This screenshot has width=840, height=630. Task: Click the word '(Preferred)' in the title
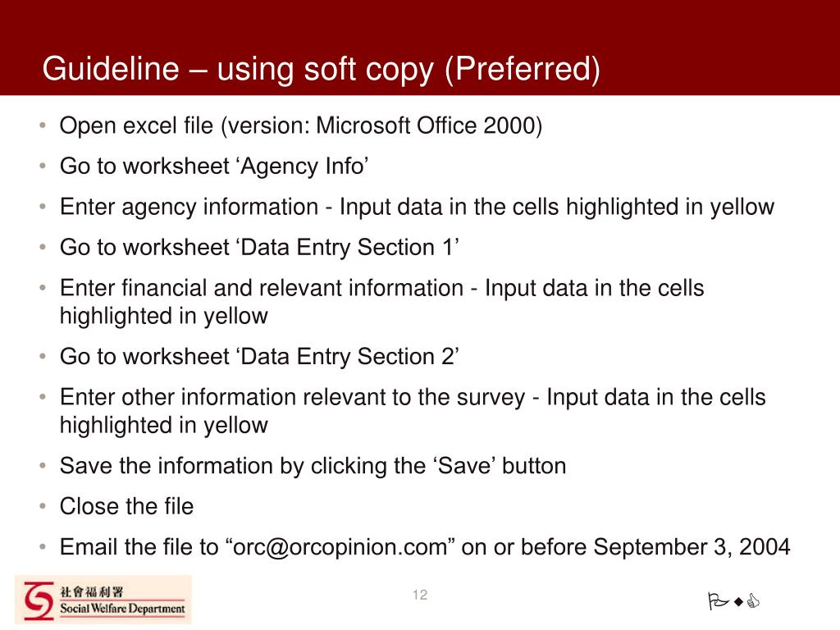tap(523, 70)
